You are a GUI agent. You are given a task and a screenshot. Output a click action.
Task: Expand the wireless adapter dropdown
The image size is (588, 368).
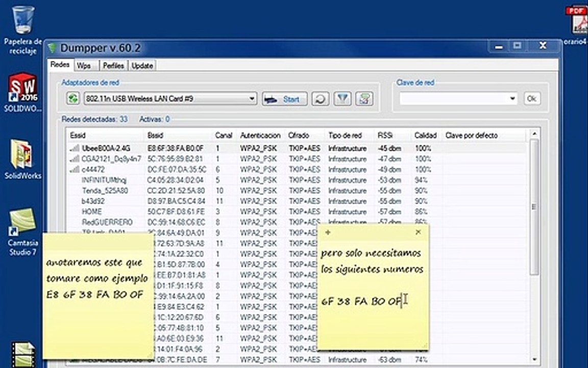click(x=252, y=99)
